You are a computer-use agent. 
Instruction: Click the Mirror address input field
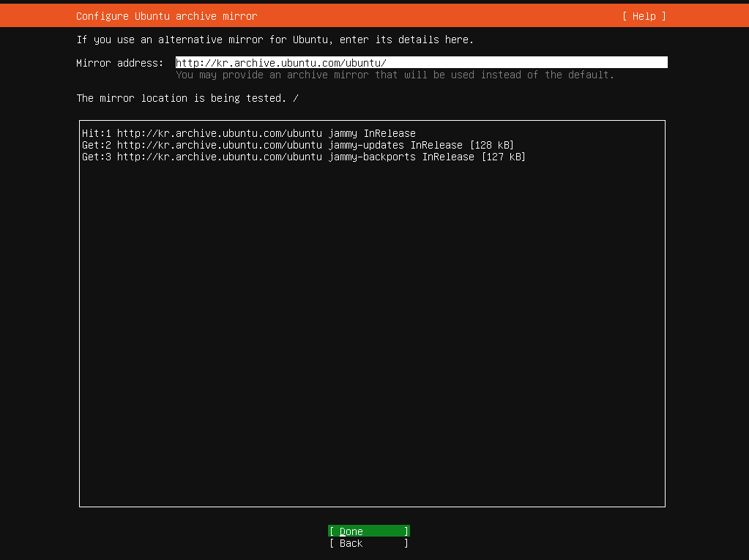421,62
